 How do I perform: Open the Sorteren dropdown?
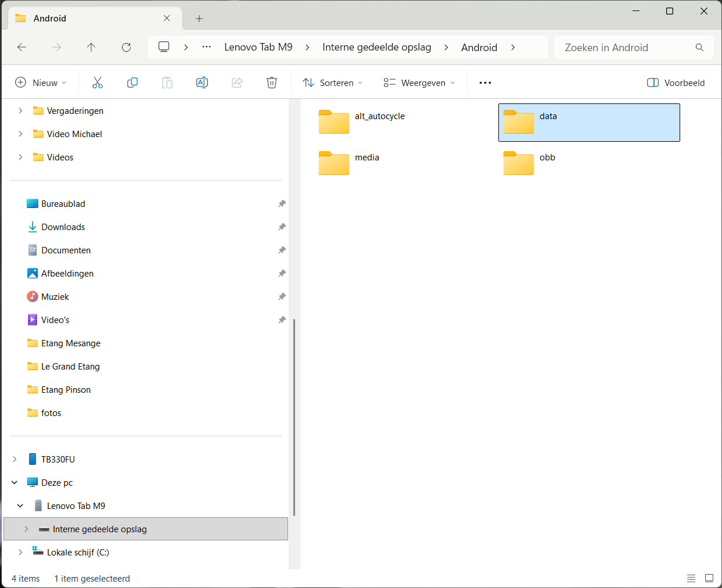coord(333,83)
